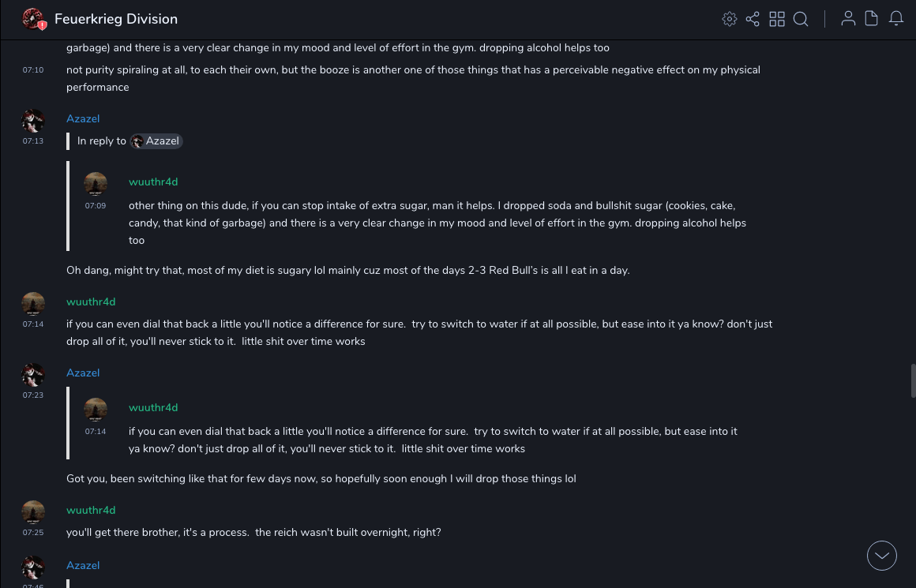Click the 07:10 message timestamp

(33, 70)
